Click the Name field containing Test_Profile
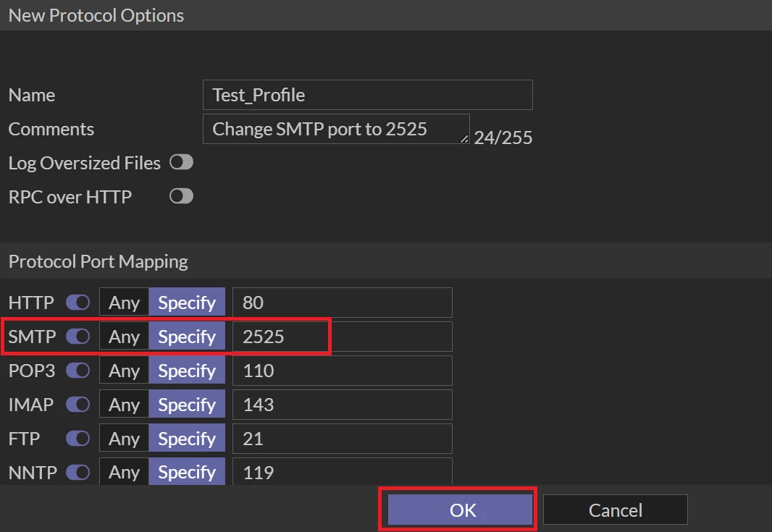The width and height of the screenshot is (772, 532). pos(367,95)
